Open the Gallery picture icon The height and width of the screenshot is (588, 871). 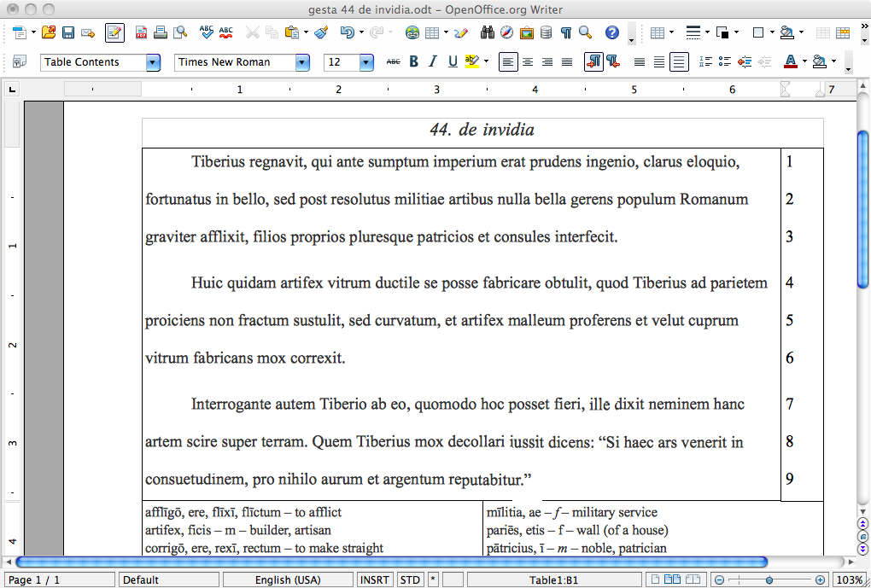(526, 32)
